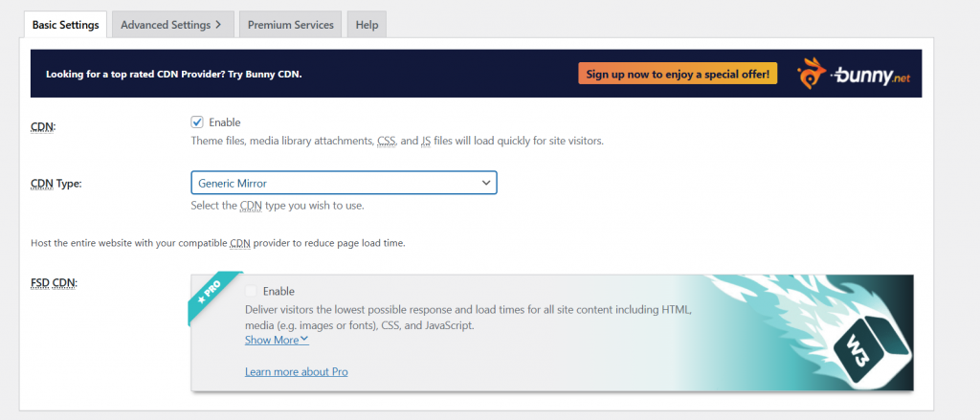Toggle the CDN Enable checkbox
The image size is (980, 420).
click(x=197, y=122)
